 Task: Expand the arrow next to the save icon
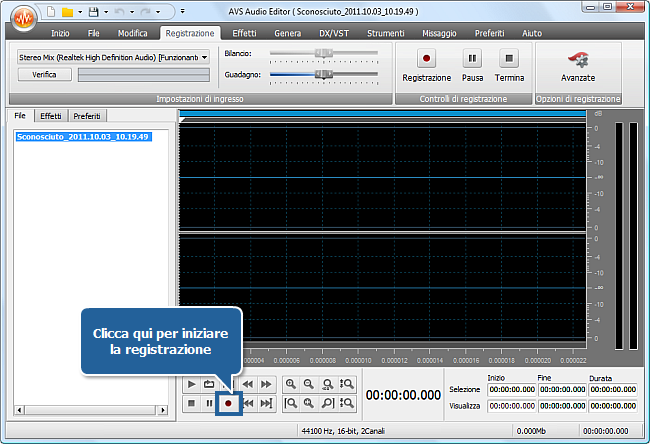pos(106,13)
